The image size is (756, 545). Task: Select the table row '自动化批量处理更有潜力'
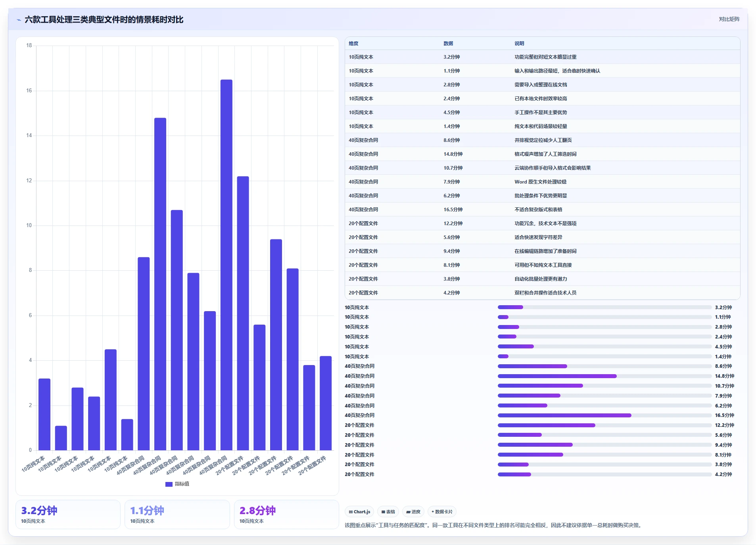[x=542, y=279]
